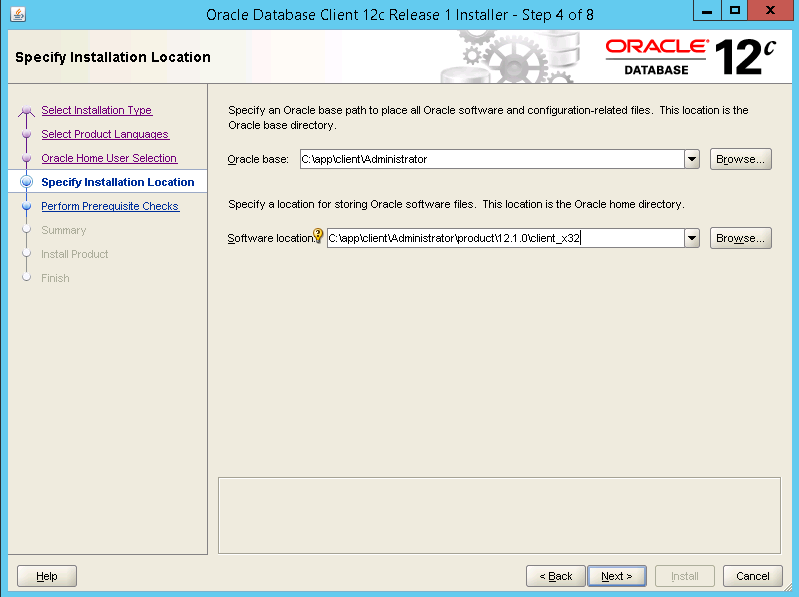Open the Software location path dropdown
Screen dimensions: 799x597
point(691,238)
